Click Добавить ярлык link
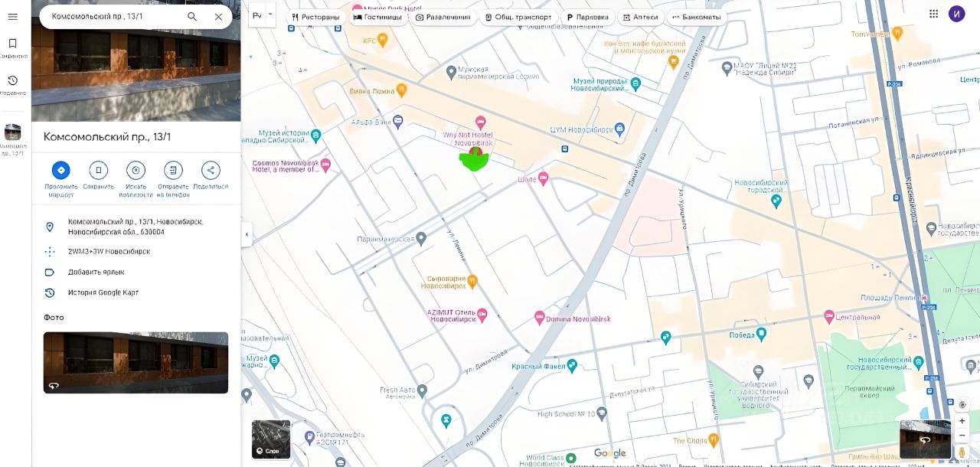 pyautogui.click(x=96, y=272)
